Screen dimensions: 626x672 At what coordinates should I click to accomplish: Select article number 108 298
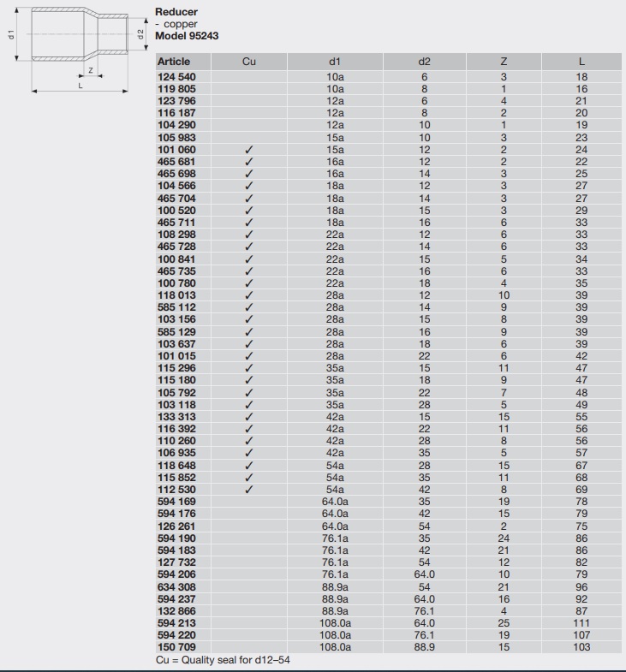pos(176,235)
